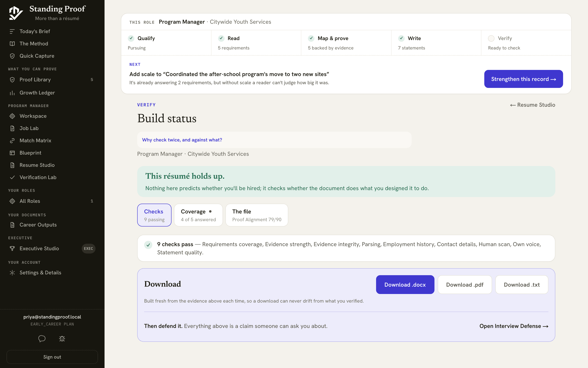Click the chat feedback bubble icon

pos(42,339)
